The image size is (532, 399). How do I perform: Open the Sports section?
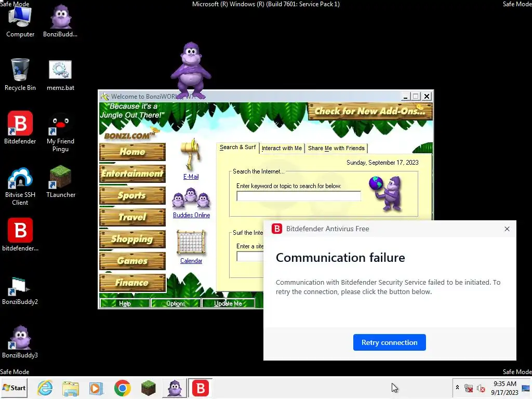[x=132, y=195]
